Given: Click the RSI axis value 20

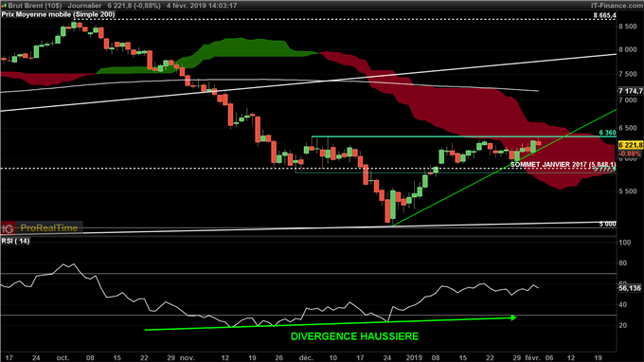Looking at the screenshot, I should point(623,325).
